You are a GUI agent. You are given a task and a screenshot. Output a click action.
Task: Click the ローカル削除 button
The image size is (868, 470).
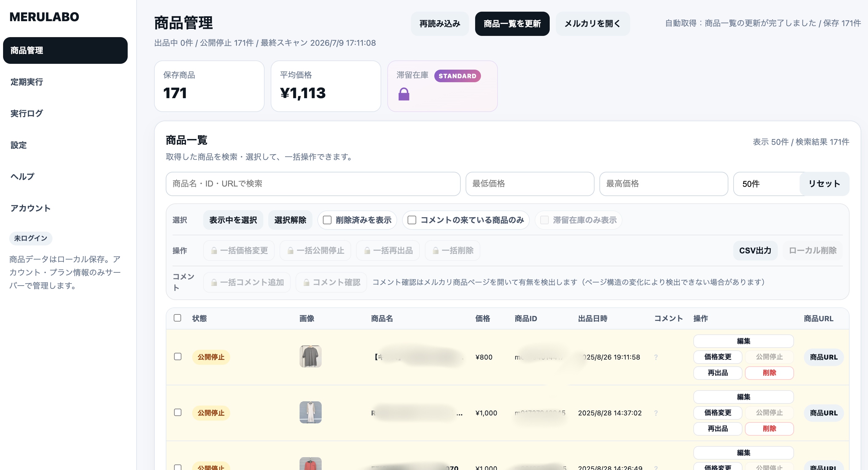(812, 250)
